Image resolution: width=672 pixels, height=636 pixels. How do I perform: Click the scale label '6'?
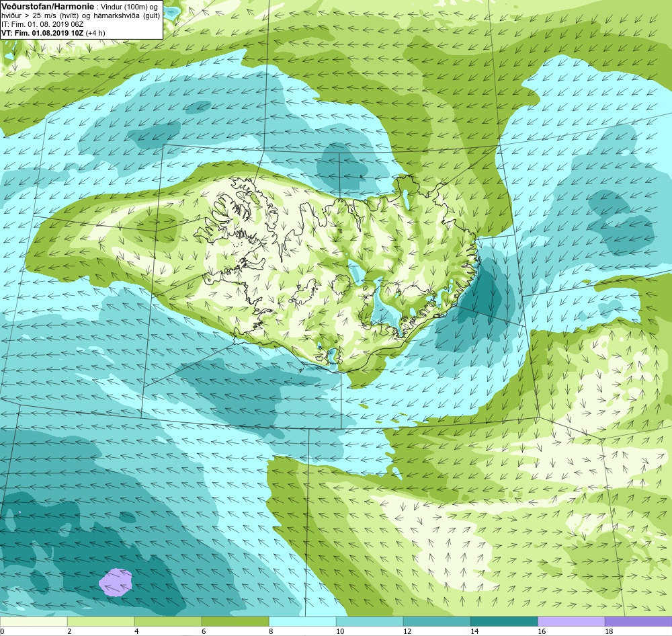pos(204,631)
